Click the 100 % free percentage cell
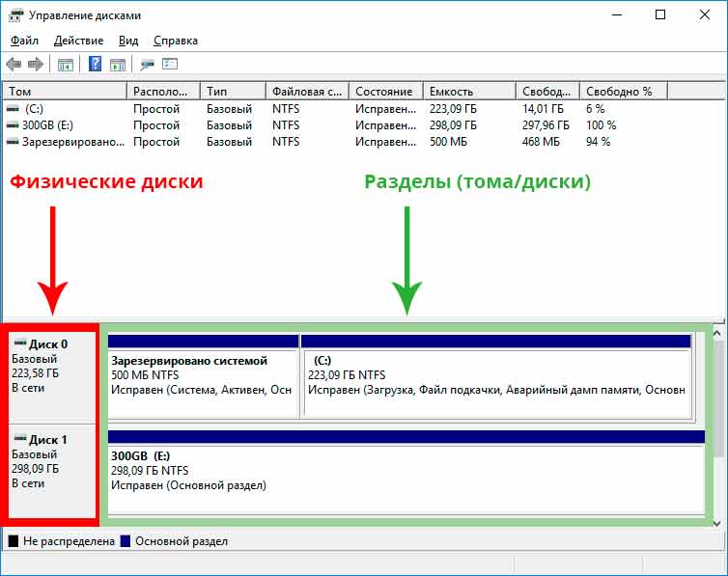The width and height of the screenshot is (728, 576). coord(601,125)
